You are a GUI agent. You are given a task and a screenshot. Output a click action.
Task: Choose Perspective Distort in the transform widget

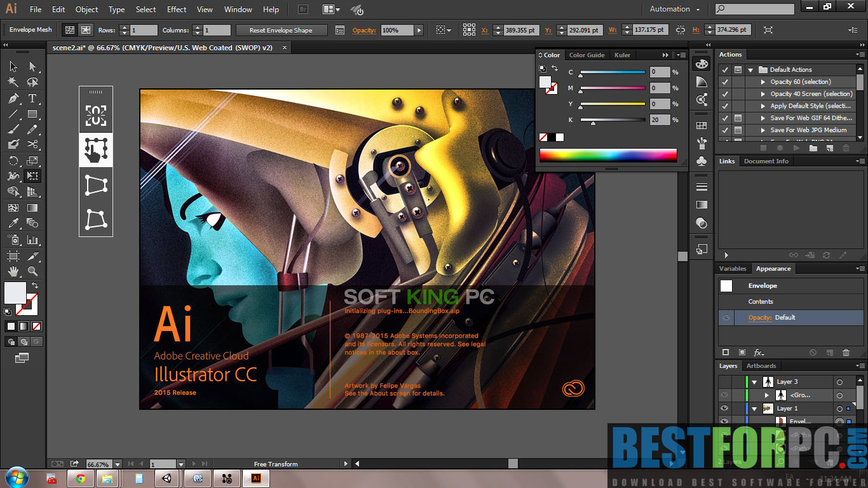click(96, 185)
